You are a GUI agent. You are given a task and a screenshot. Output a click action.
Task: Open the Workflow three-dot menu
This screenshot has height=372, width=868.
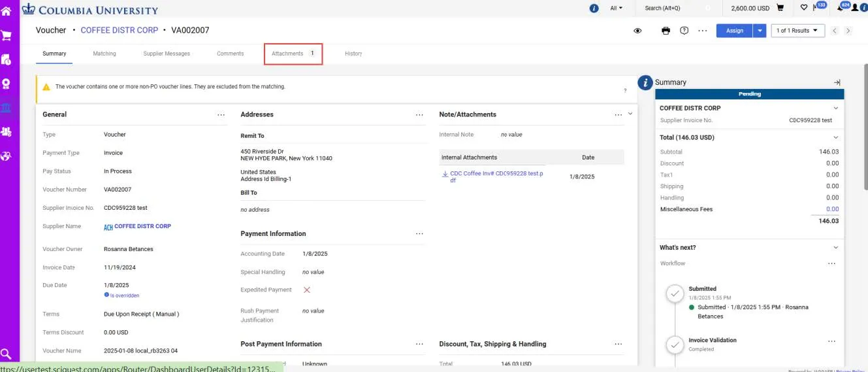click(831, 263)
